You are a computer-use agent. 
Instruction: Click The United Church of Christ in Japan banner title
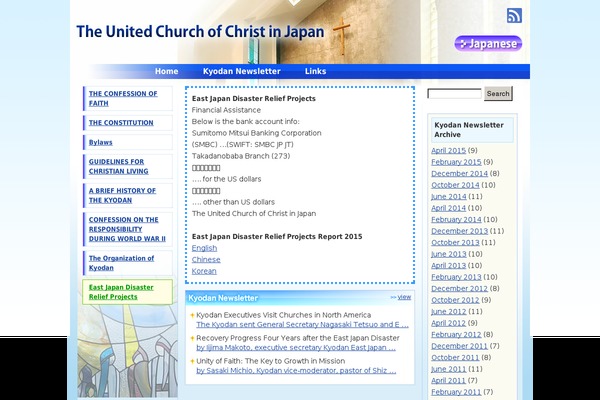[x=200, y=31]
